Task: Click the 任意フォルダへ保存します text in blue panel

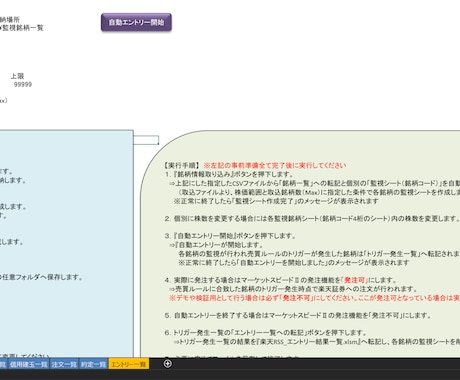Action: coord(42,277)
